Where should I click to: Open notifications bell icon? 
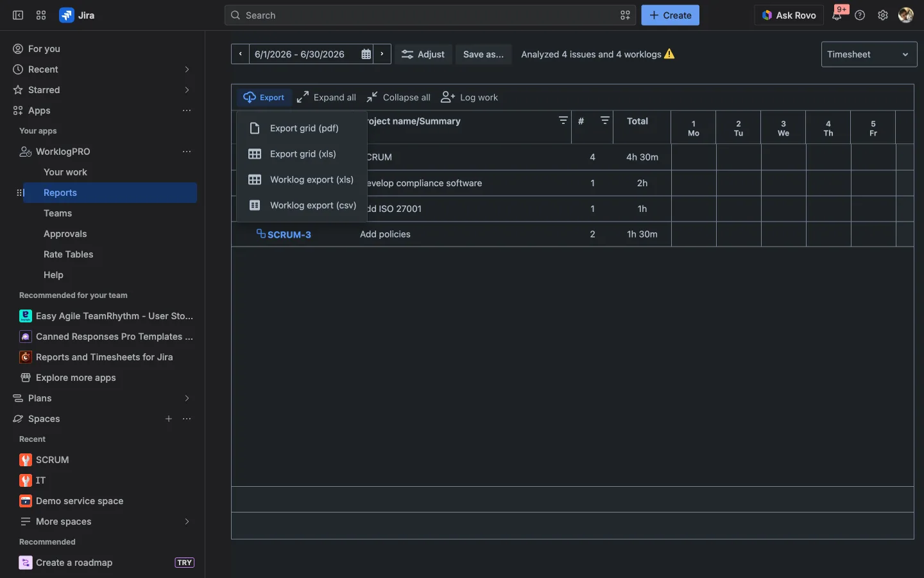pyautogui.click(x=837, y=15)
